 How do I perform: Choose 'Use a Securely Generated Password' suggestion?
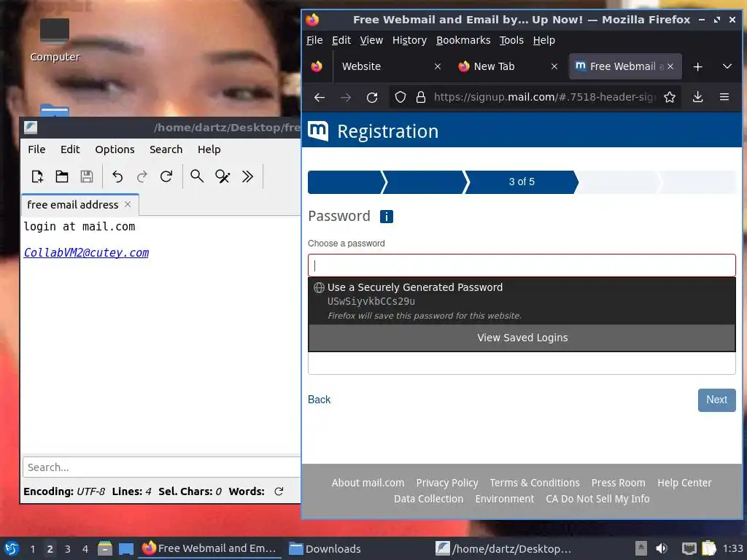[x=522, y=301]
